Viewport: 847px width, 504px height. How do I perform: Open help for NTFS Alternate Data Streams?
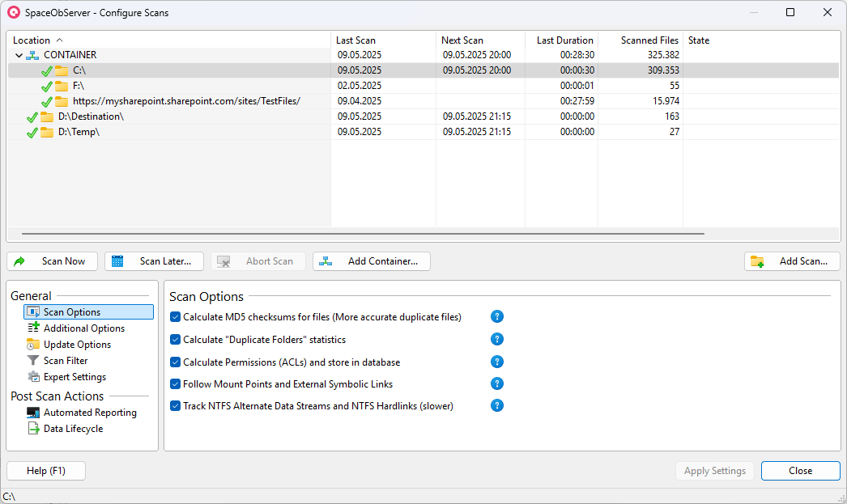497,406
